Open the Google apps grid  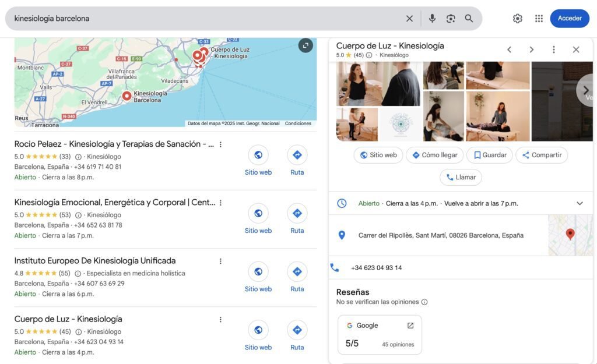pyautogui.click(x=539, y=19)
